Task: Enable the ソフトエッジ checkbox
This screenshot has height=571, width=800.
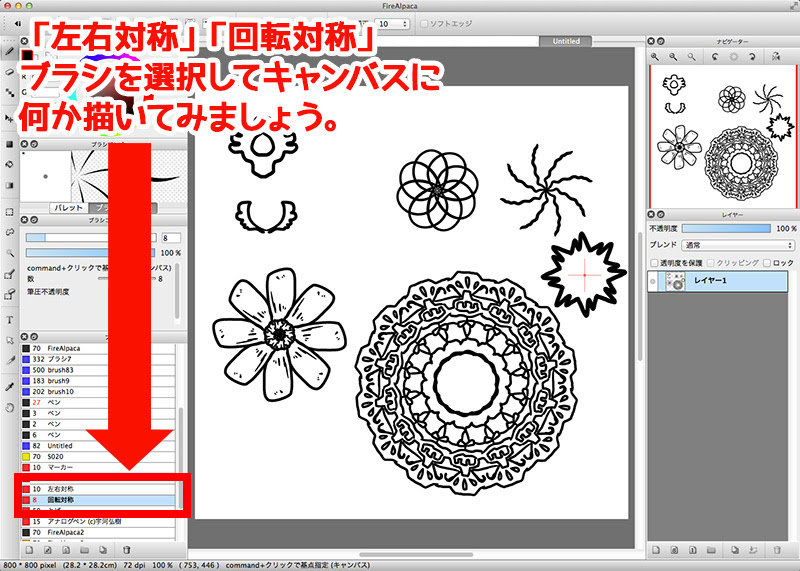Action: [423, 23]
